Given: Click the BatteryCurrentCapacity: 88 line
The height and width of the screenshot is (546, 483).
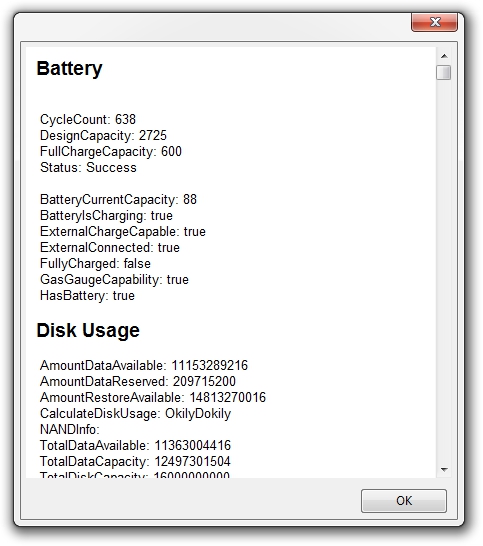Looking at the screenshot, I should (x=118, y=200).
